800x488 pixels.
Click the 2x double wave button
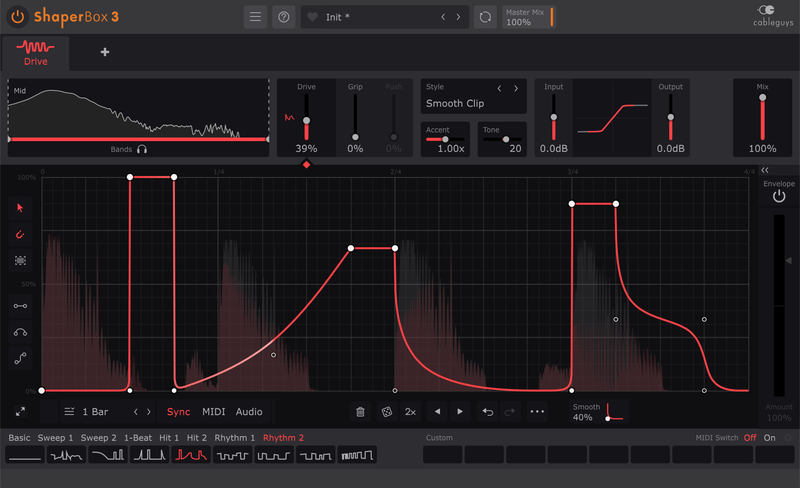click(410, 411)
